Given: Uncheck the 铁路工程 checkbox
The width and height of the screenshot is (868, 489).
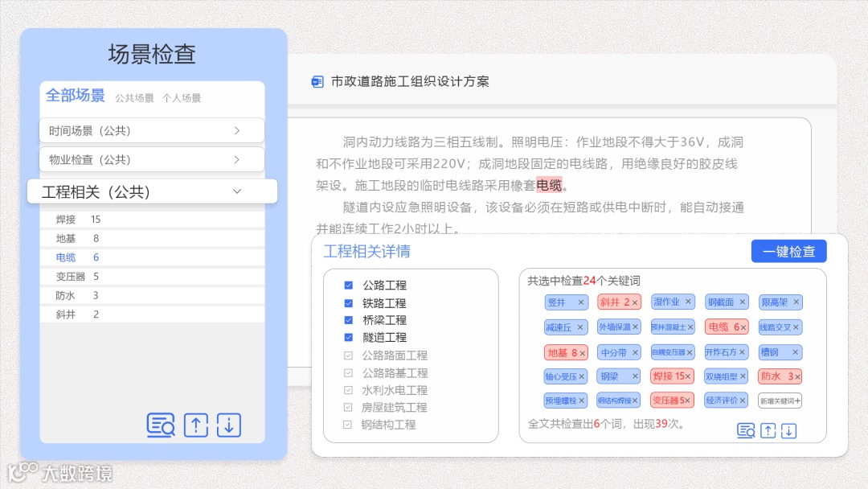Looking at the screenshot, I should 348,303.
